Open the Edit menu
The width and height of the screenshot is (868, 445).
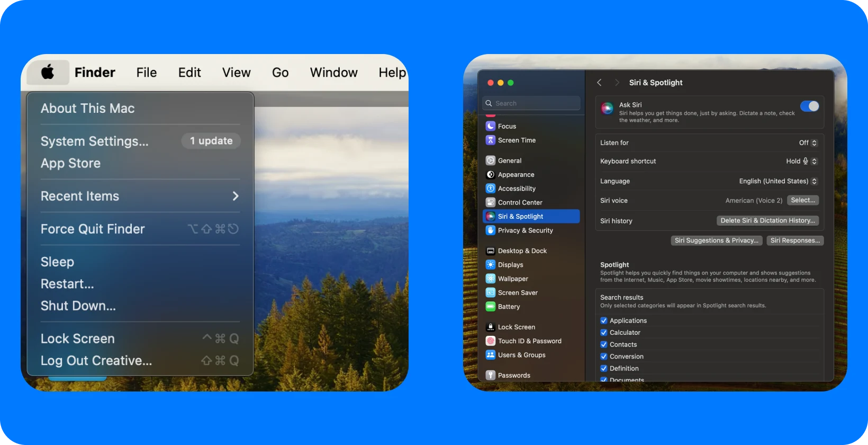click(x=189, y=73)
